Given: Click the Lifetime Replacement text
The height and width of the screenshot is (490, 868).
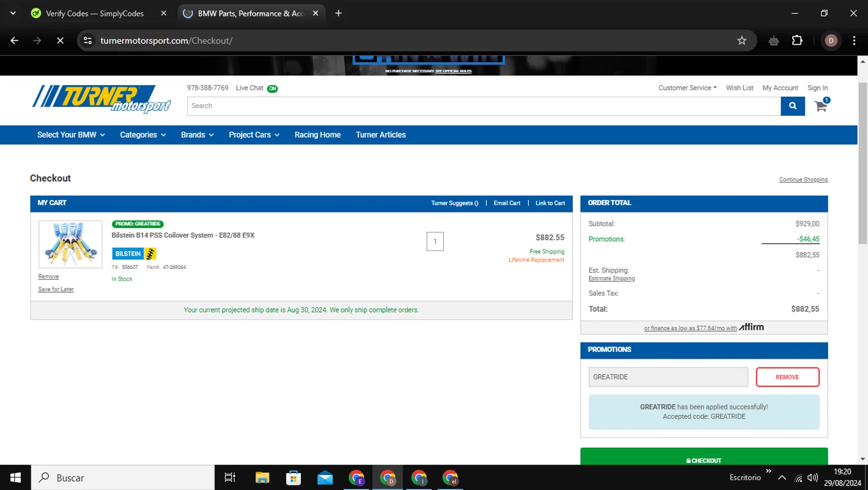Looking at the screenshot, I should coord(536,260).
